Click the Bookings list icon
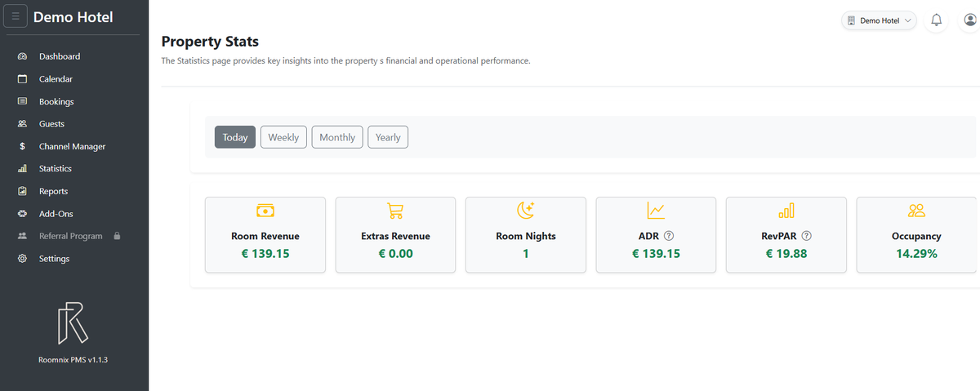The image size is (980, 391). click(x=23, y=101)
